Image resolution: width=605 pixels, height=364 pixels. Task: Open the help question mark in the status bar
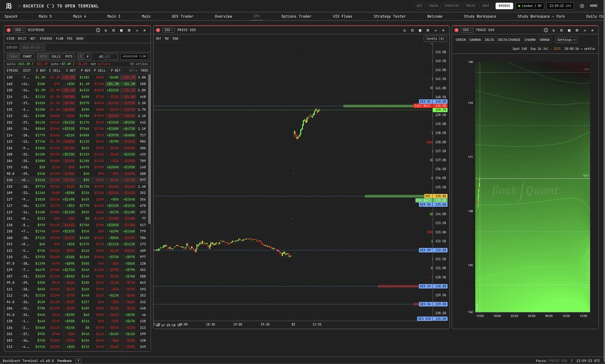78,360
